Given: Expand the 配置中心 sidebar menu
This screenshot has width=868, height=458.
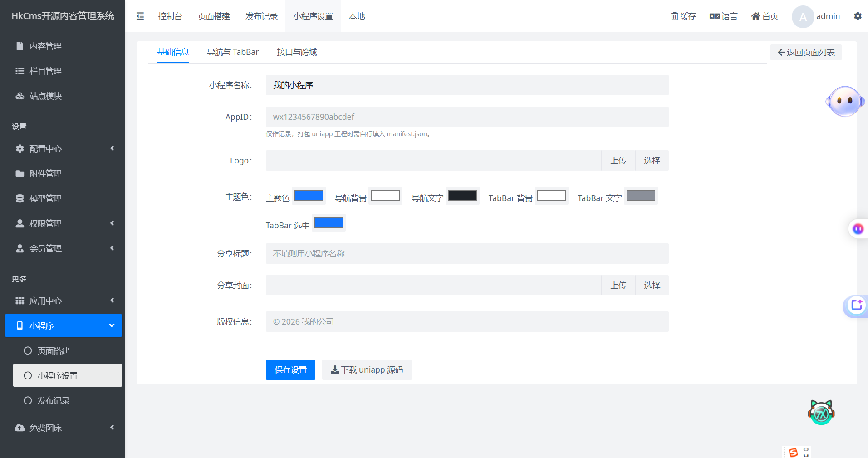Looking at the screenshot, I should pyautogui.click(x=64, y=148).
